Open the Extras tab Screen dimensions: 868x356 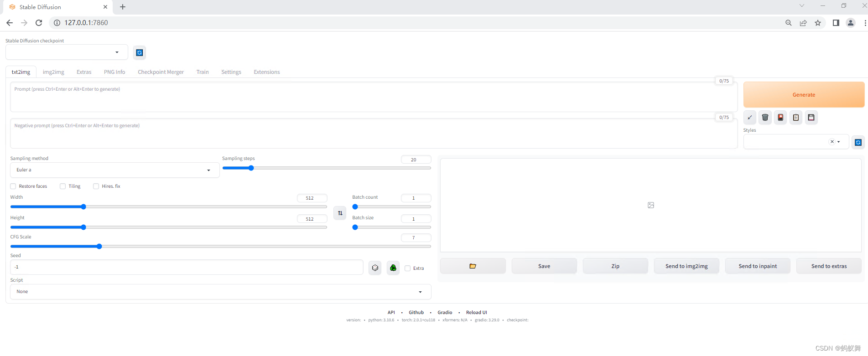tap(84, 72)
